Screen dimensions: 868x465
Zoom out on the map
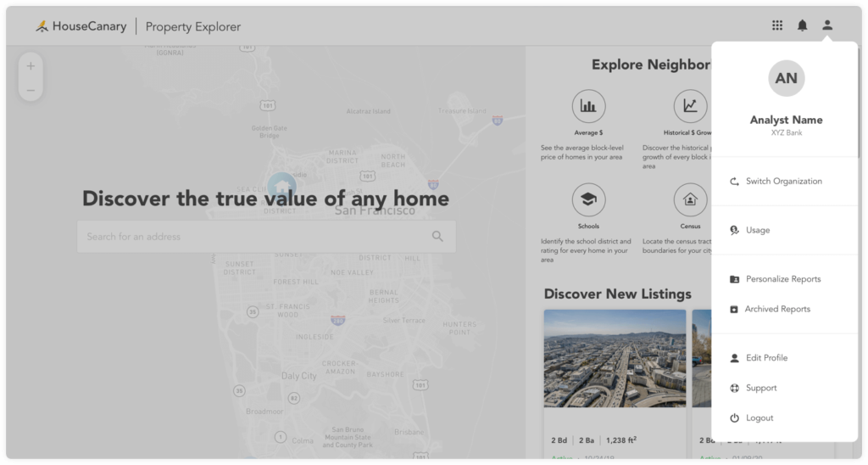31,90
